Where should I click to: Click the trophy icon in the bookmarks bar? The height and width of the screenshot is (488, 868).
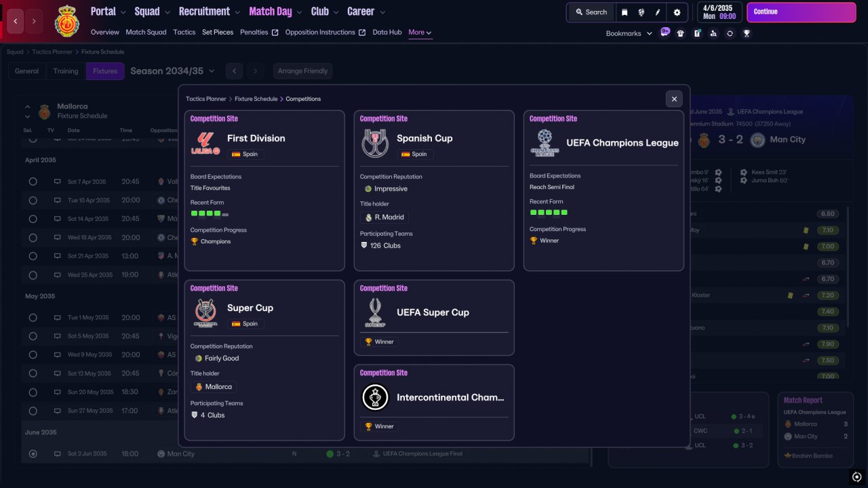coord(747,33)
